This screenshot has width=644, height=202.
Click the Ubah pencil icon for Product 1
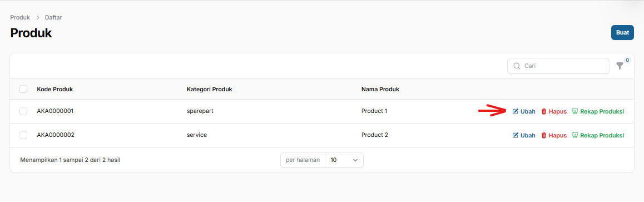point(516,111)
